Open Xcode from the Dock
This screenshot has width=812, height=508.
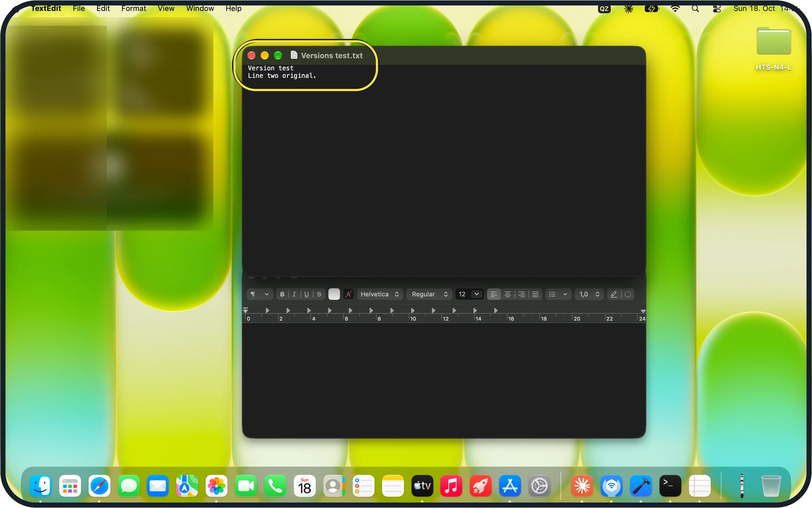[x=641, y=486]
